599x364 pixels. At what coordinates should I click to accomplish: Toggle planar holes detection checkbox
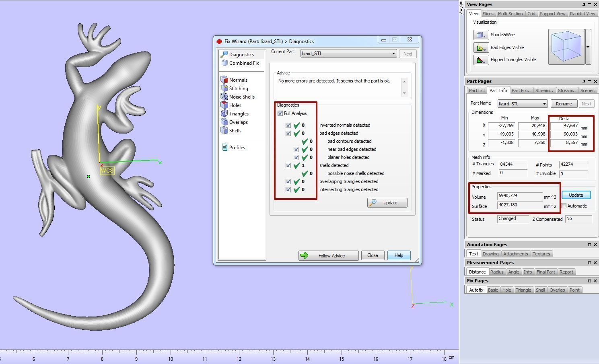[296, 157]
